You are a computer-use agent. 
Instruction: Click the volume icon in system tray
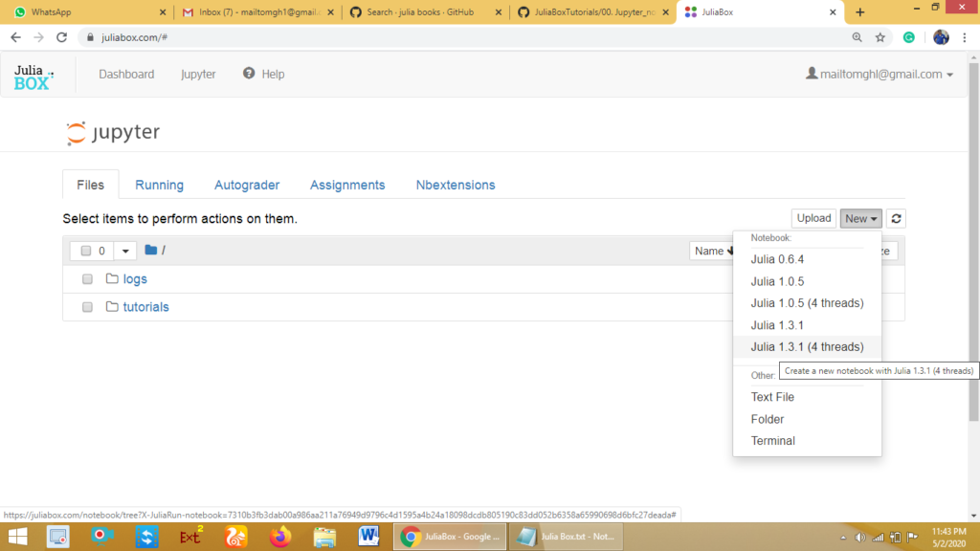pyautogui.click(x=860, y=538)
